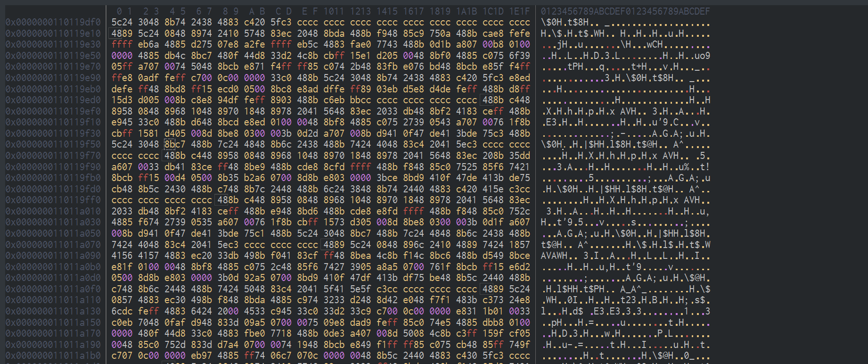
Task: Click address 0x000000011011a1b0 in offset column
Action: (53, 356)
